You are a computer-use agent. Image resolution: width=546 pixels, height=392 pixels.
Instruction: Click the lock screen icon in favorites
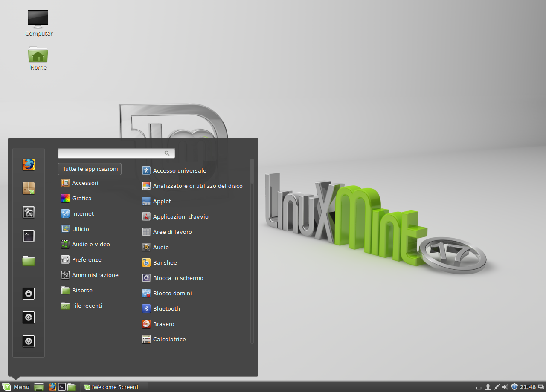point(29,294)
